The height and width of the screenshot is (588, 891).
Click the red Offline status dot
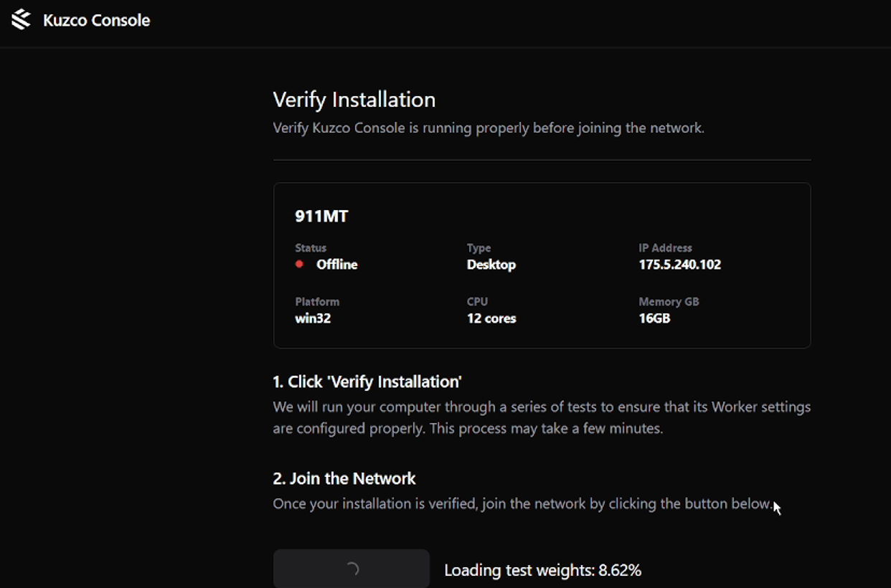point(299,264)
